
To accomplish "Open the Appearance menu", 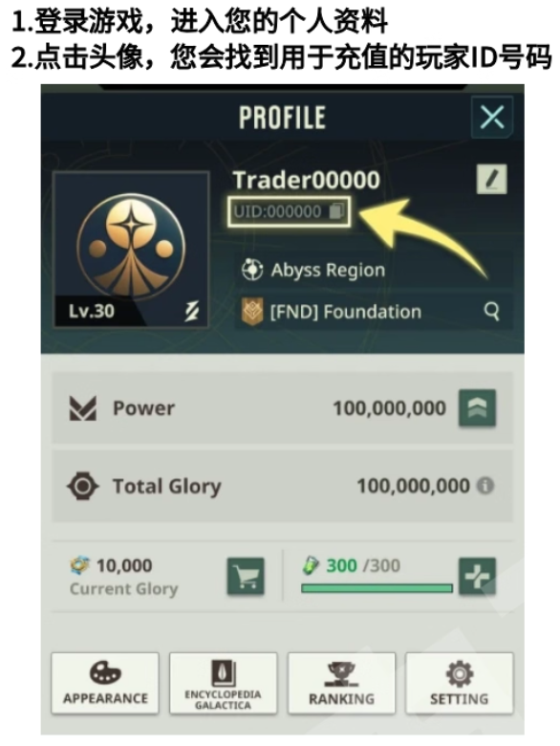I will (x=105, y=683).
